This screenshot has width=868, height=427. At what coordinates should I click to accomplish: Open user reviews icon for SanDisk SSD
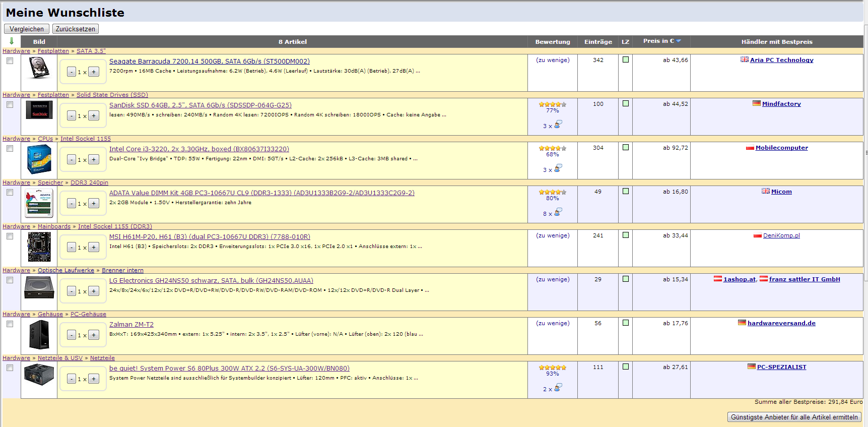tap(558, 124)
